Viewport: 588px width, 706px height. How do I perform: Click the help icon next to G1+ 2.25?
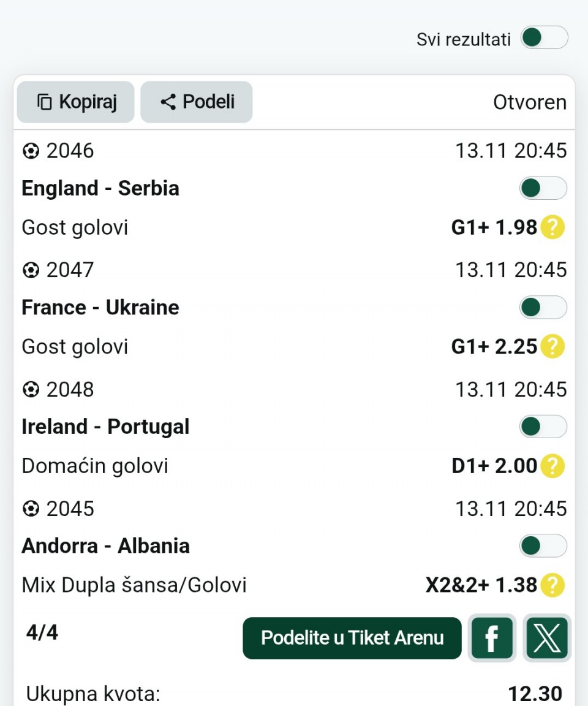552,347
